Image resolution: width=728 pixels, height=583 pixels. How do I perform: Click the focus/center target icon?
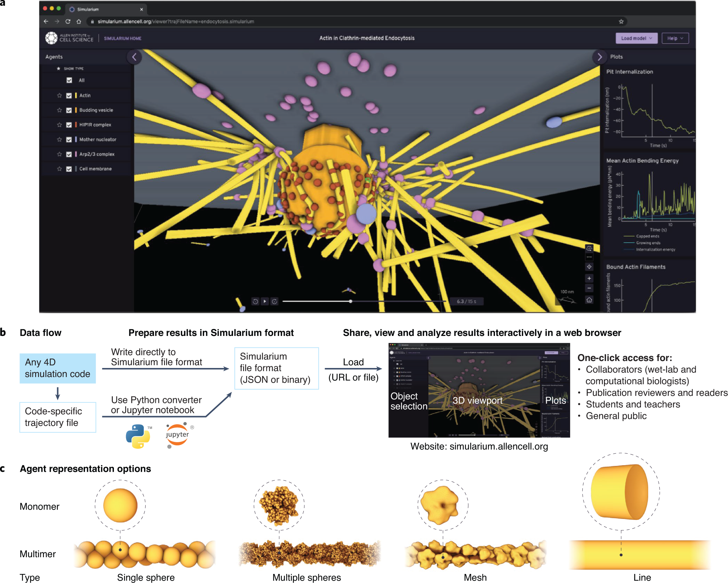coord(589,267)
